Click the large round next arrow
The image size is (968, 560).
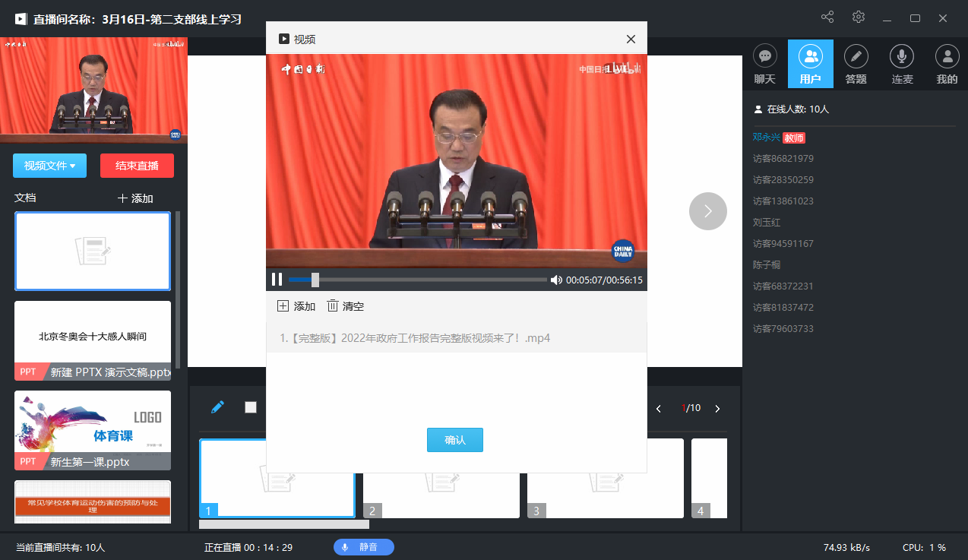[x=707, y=211]
